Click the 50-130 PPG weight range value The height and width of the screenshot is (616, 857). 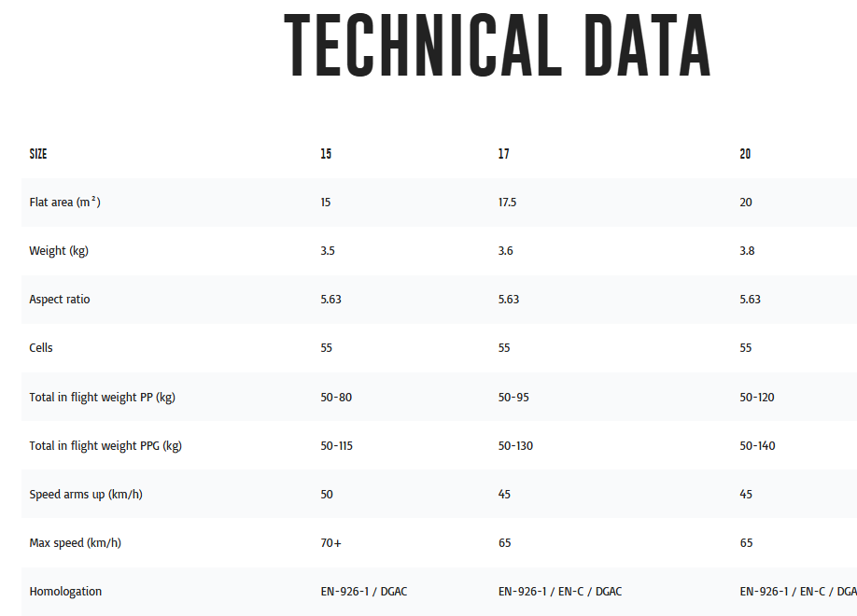[x=515, y=446]
